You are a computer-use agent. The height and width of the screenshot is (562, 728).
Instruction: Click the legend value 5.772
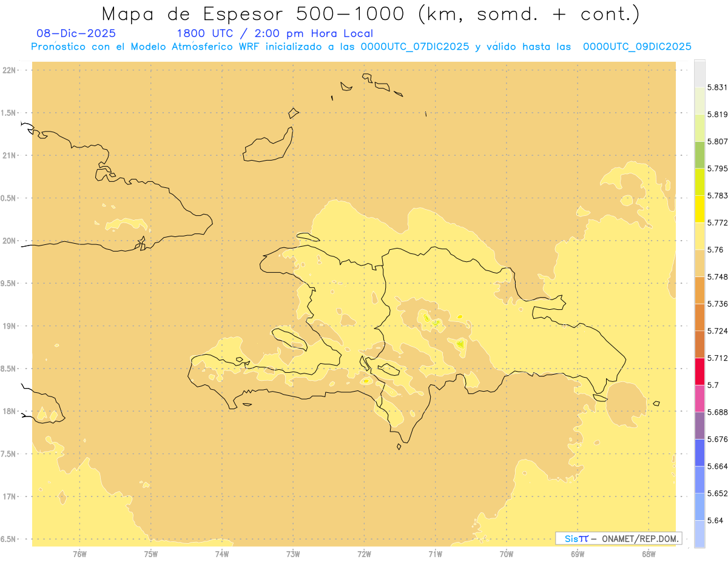point(718,222)
